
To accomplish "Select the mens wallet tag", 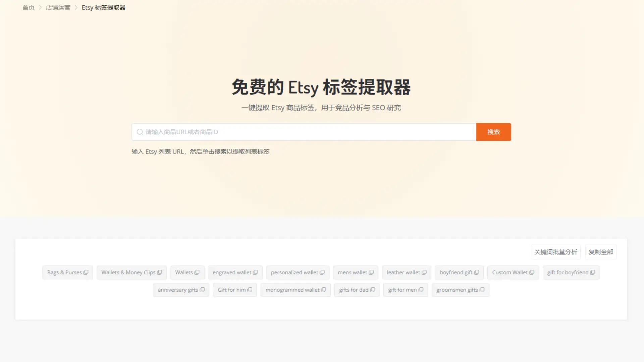I will [353, 272].
